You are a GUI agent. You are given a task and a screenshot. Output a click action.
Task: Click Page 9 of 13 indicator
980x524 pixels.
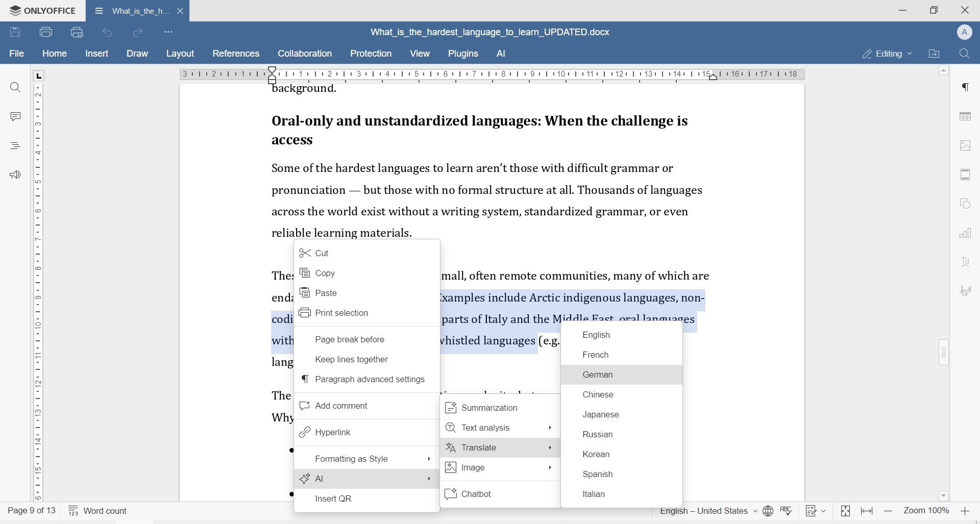(x=32, y=511)
